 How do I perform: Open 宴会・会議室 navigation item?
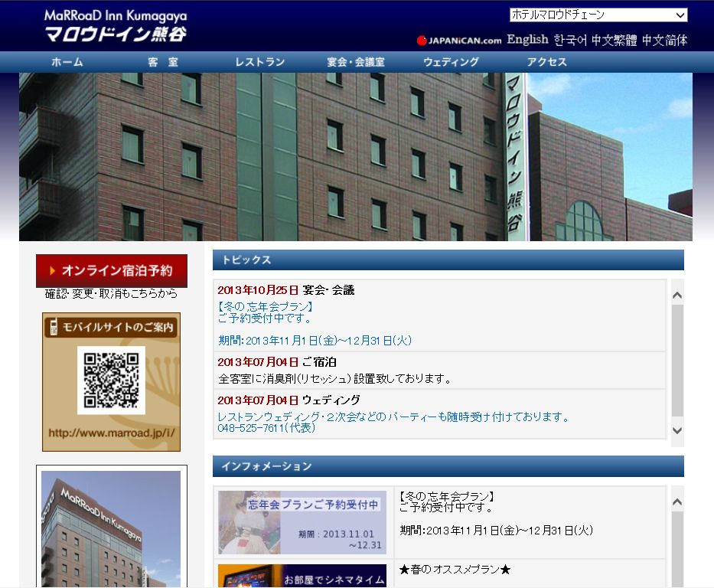(x=356, y=62)
